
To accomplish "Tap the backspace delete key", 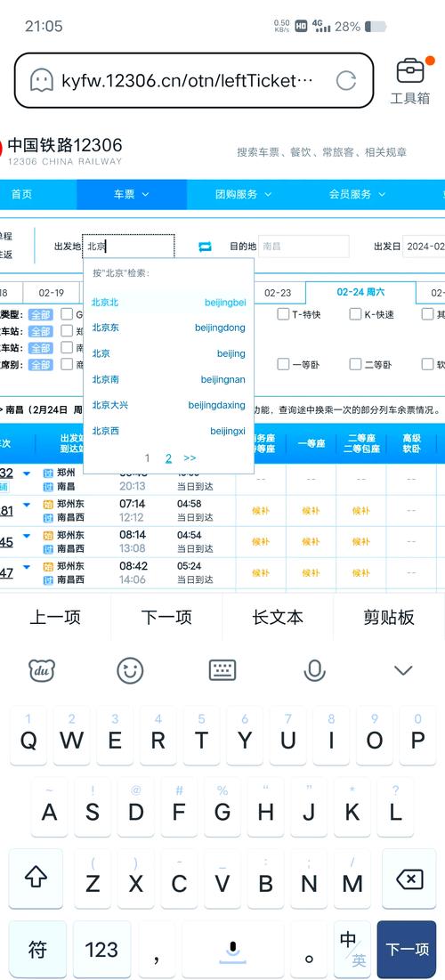I will (x=409, y=879).
